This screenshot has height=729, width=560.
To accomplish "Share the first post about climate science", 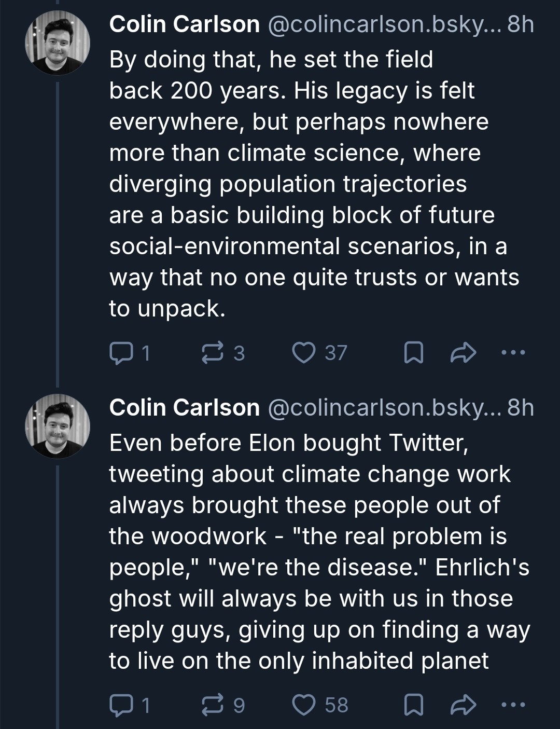I will tap(462, 353).
